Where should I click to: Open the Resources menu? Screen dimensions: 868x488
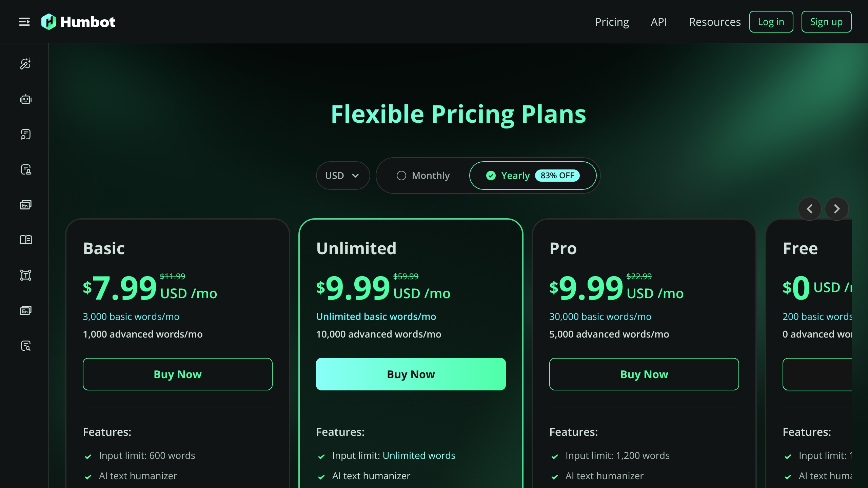pos(714,22)
